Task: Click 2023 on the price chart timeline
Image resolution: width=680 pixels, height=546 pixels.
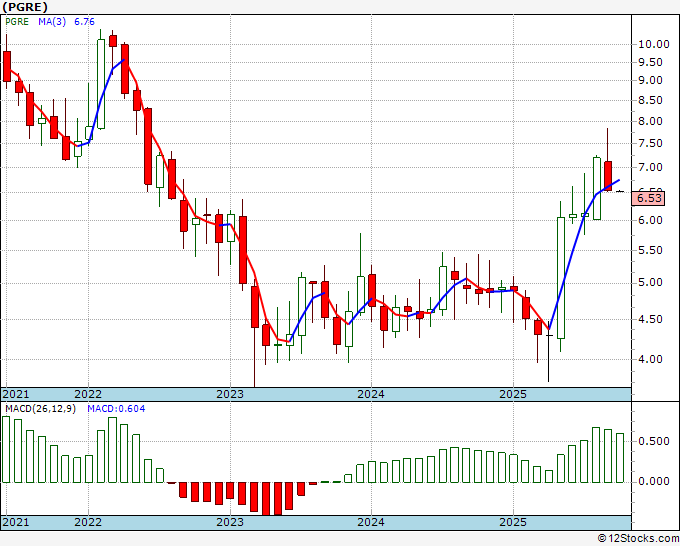Action: pos(230,394)
